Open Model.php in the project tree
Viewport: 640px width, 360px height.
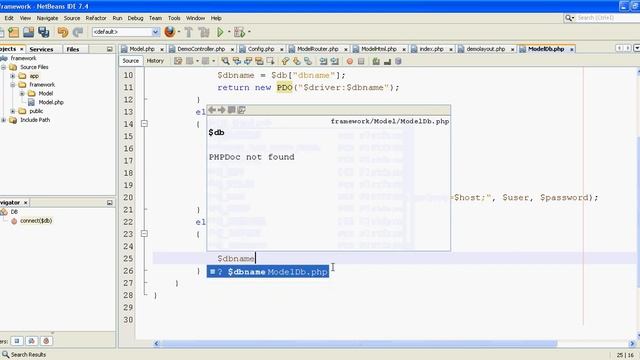pos(50,102)
